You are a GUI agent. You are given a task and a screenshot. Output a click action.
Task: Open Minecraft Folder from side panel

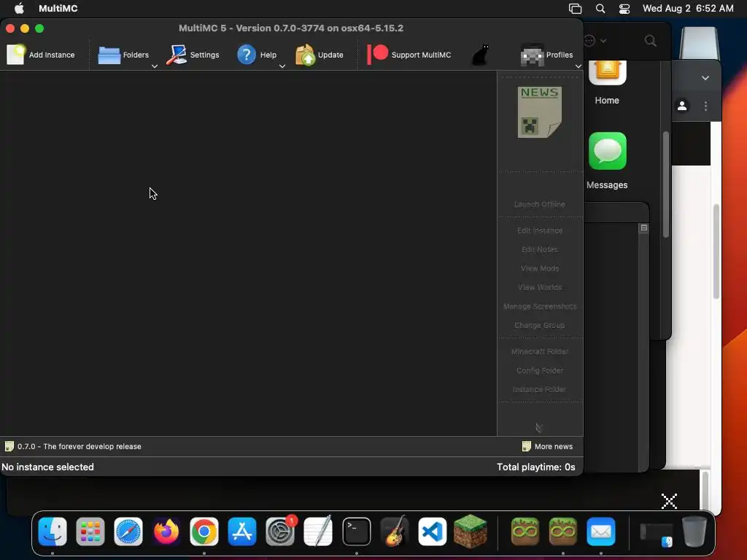[540, 352]
